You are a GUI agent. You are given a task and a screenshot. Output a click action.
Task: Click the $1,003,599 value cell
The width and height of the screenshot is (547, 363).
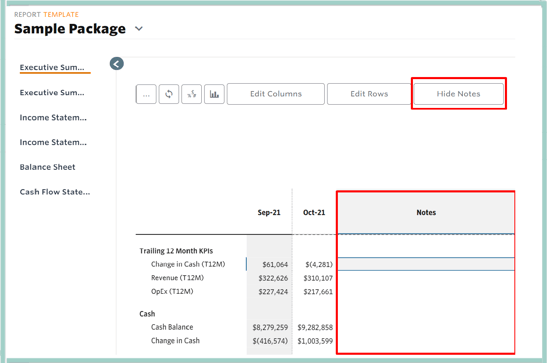coord(315,341)
